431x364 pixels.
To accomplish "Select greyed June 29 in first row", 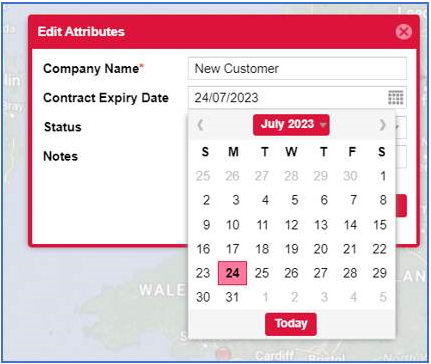I will (321, 176).
